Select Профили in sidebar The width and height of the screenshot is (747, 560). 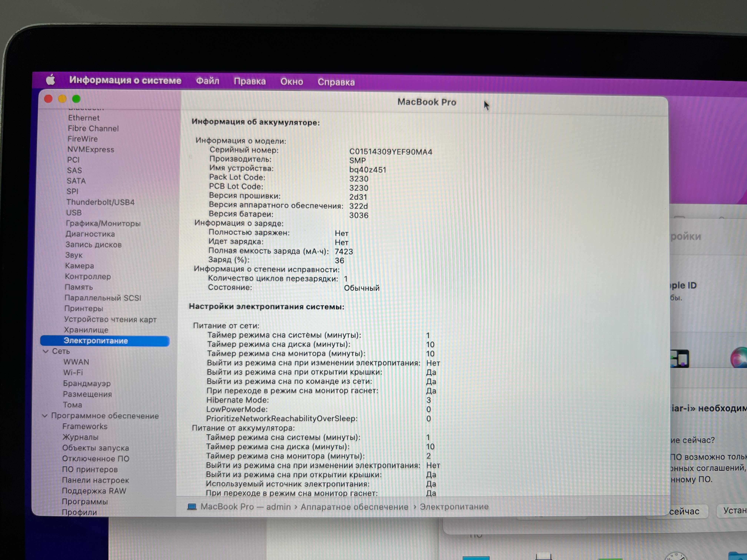point(79,512)
